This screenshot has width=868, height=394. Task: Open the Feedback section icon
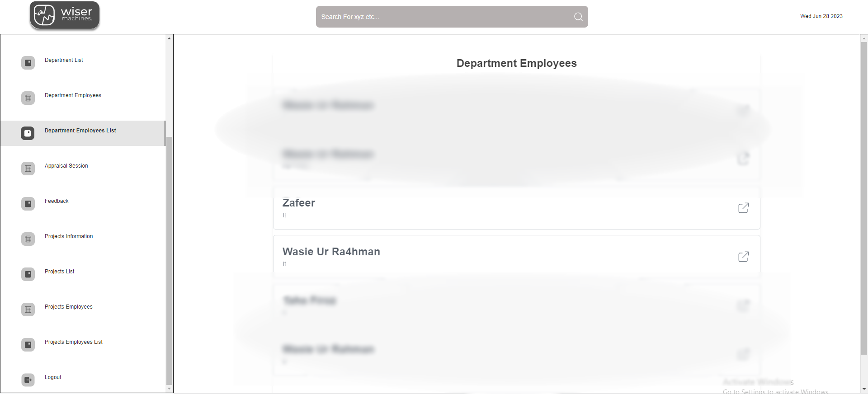coord(28,204)
